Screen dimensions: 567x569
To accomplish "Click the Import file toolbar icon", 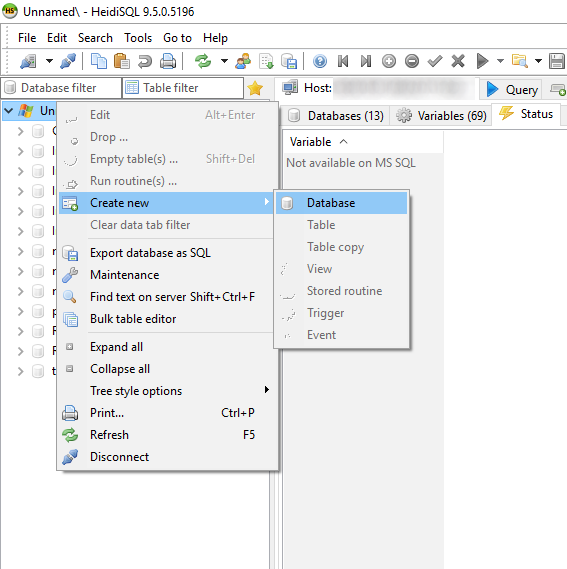I will point(266,61).
